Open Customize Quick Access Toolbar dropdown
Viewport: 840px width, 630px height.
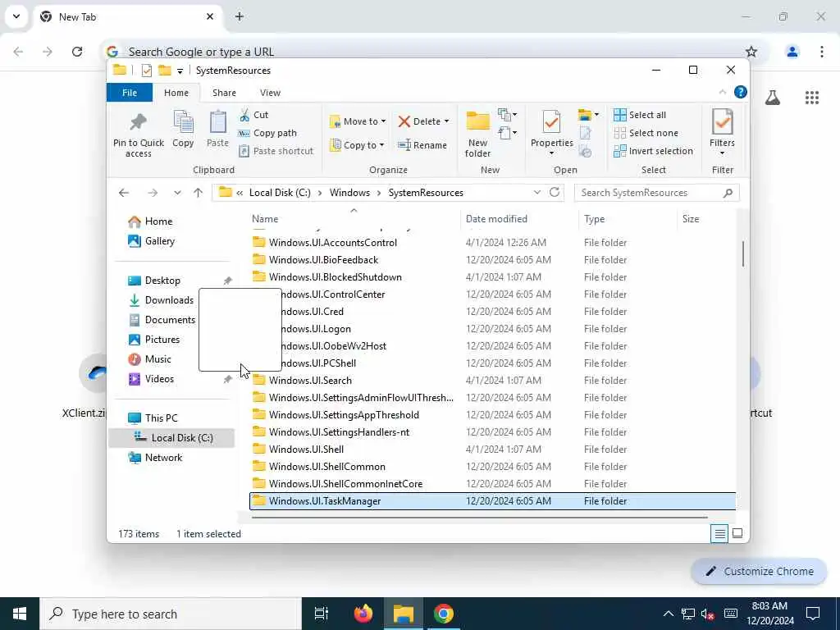(180, 71)
